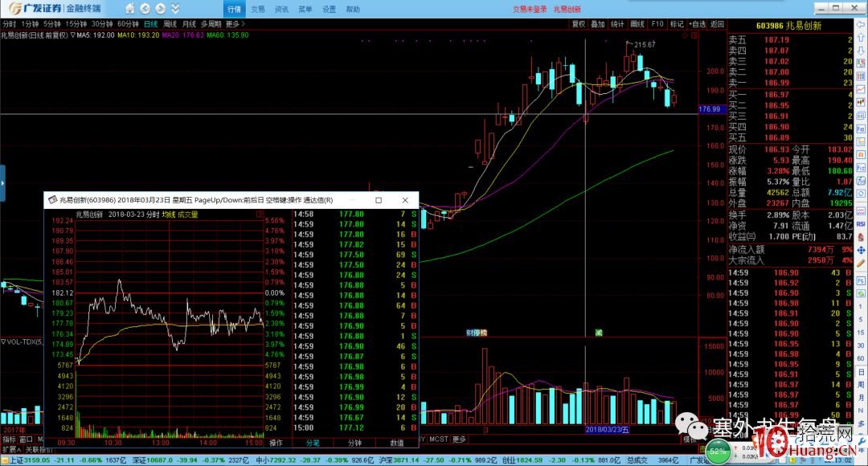Click the 复权 button
The width and height of the screenshot is (868, 466).
(579, 24)
